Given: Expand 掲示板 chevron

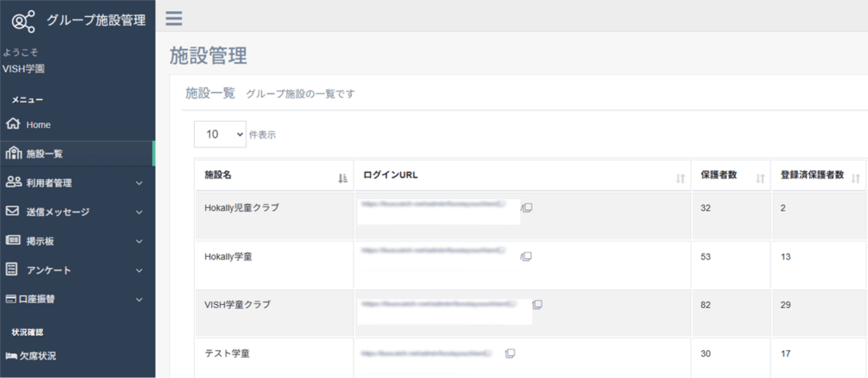Looking at the screenshot, I should [x=139, y=241].
